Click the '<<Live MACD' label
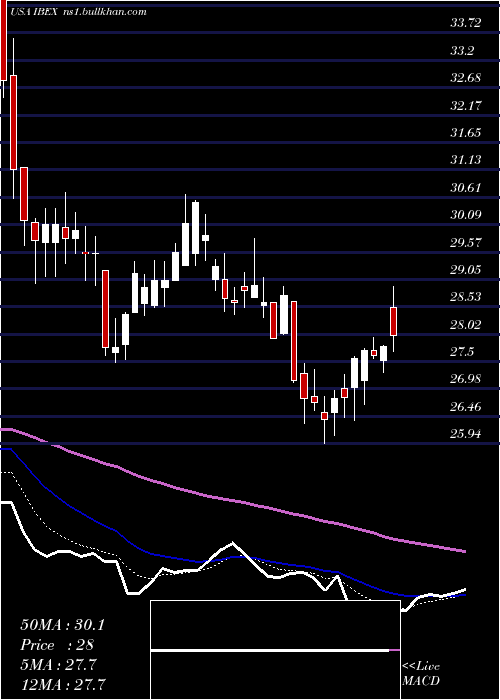Viewport: 500px width, 700px height. 421,673
